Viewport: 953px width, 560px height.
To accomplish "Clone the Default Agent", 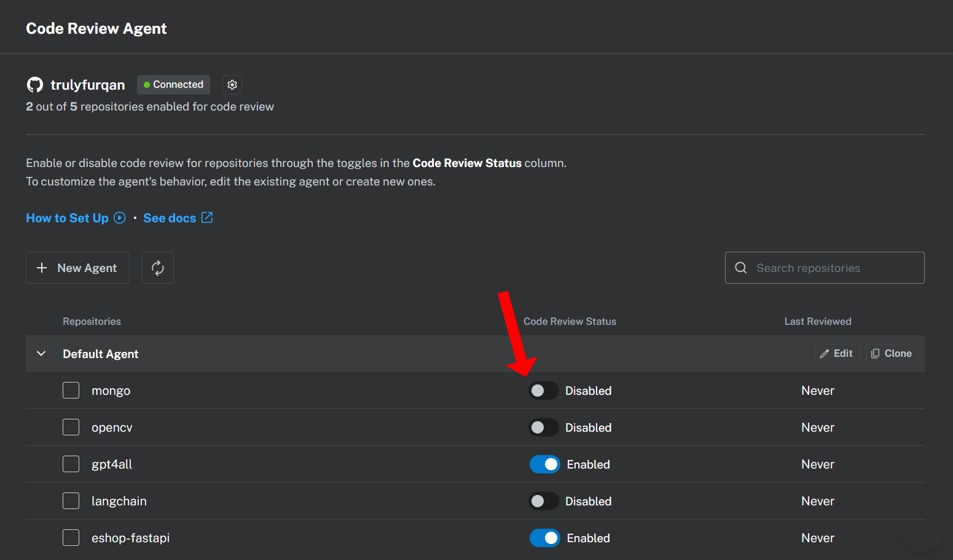I will [892, 354].
